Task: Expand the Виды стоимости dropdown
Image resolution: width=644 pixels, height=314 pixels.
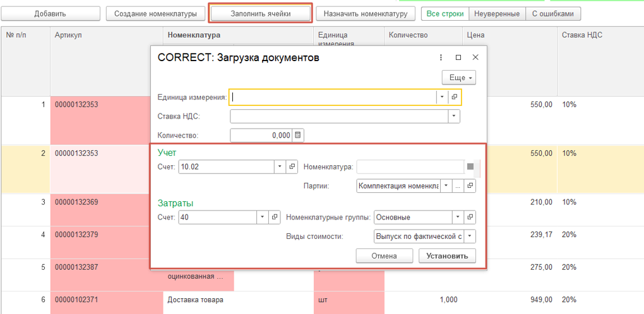Action: click(470, 236)
